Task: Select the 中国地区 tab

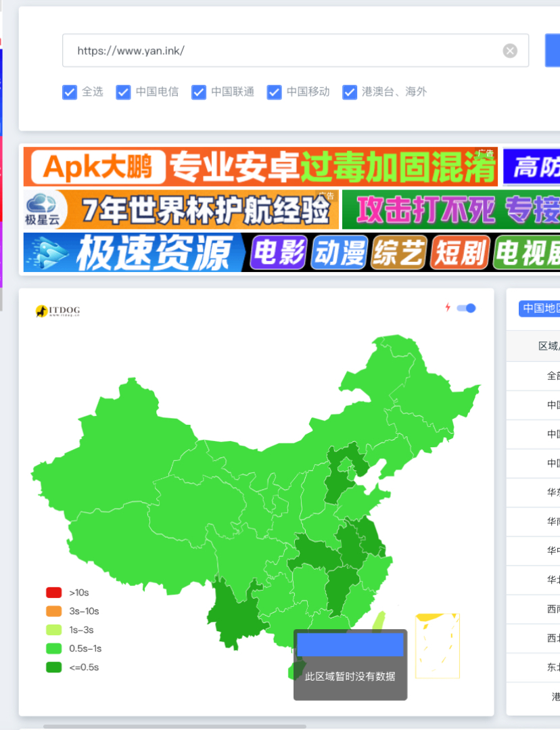Action: click(539, 309)
